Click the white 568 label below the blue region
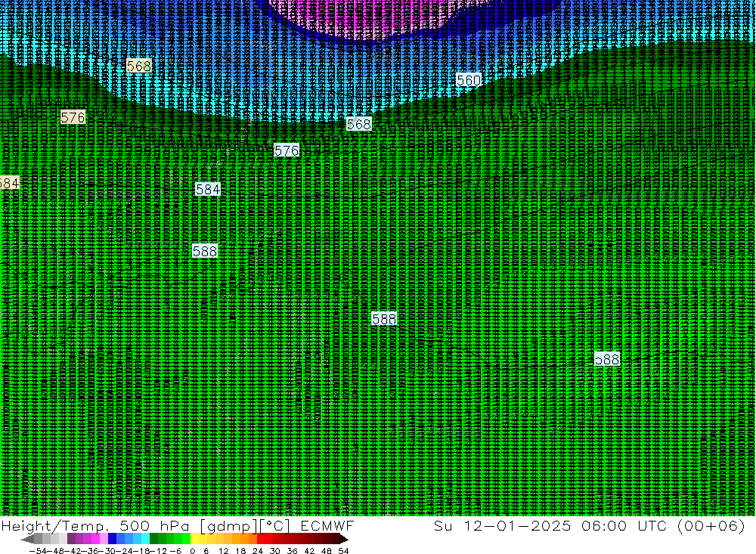 point(358,125)
